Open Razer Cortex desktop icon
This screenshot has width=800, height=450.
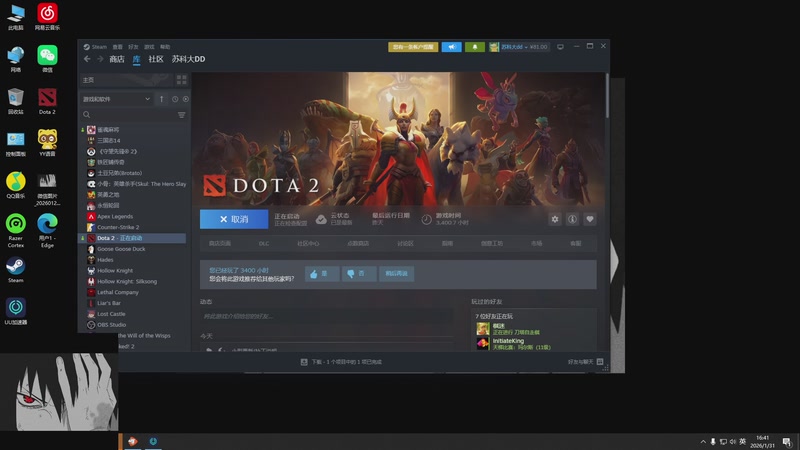[x=16, y=231]
